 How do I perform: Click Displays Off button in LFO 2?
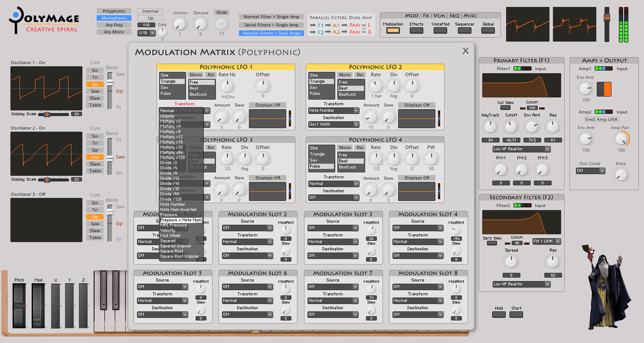tap(417, 105)
